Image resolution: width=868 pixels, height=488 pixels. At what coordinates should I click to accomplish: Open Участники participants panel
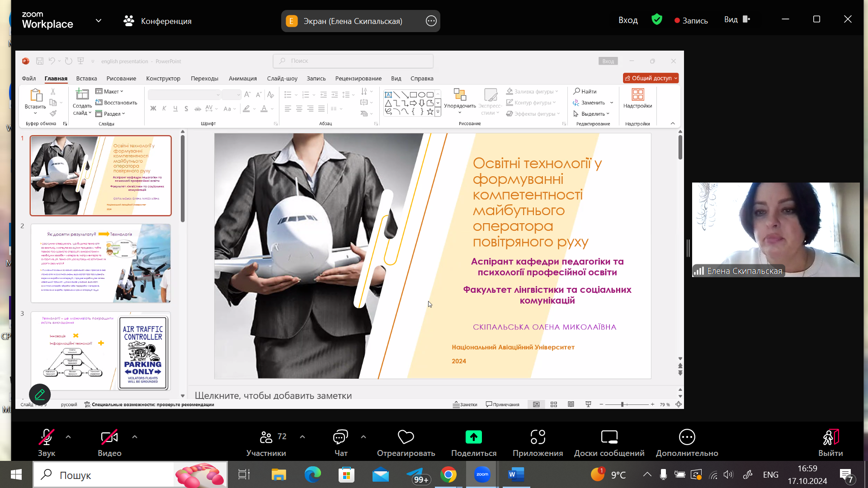[266, 438]
